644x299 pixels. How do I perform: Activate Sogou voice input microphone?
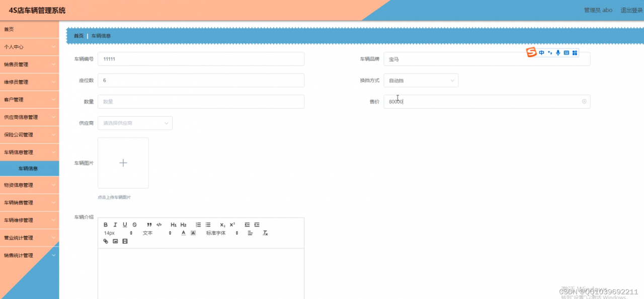tap(558, 52)
